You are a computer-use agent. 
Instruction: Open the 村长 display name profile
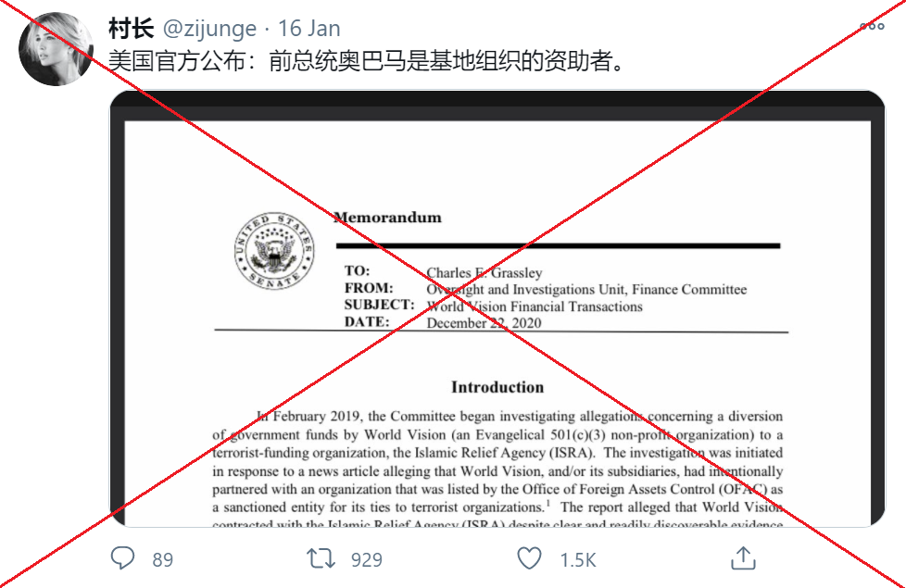[132, 29]
